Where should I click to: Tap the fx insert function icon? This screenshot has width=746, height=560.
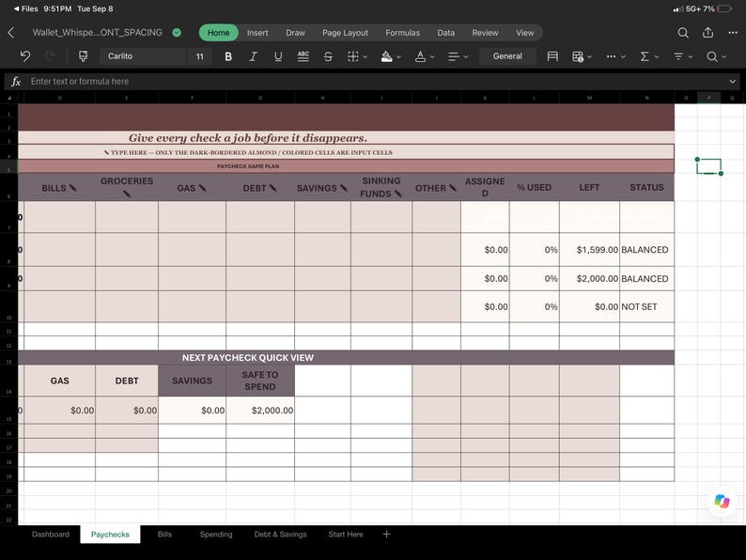[x=16, y=82]
